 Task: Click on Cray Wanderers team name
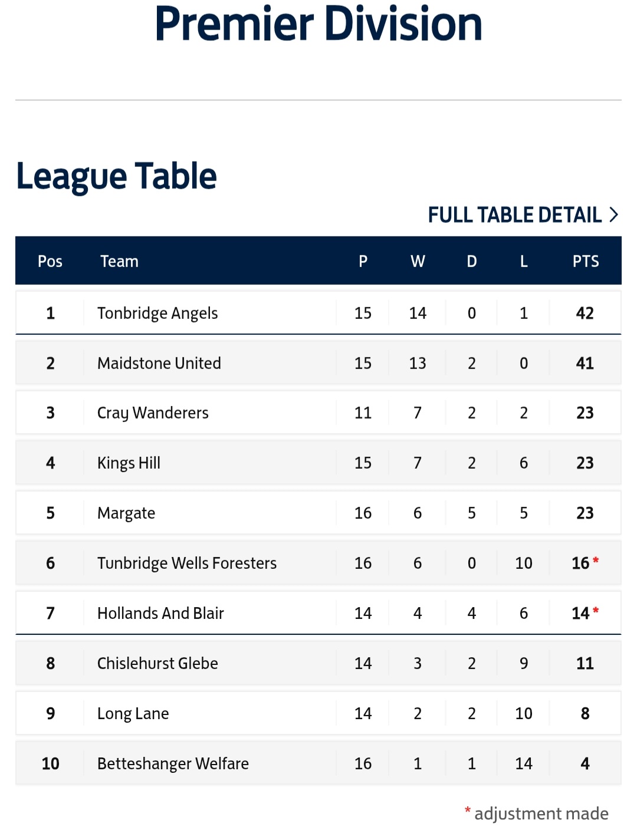(153, 413)
